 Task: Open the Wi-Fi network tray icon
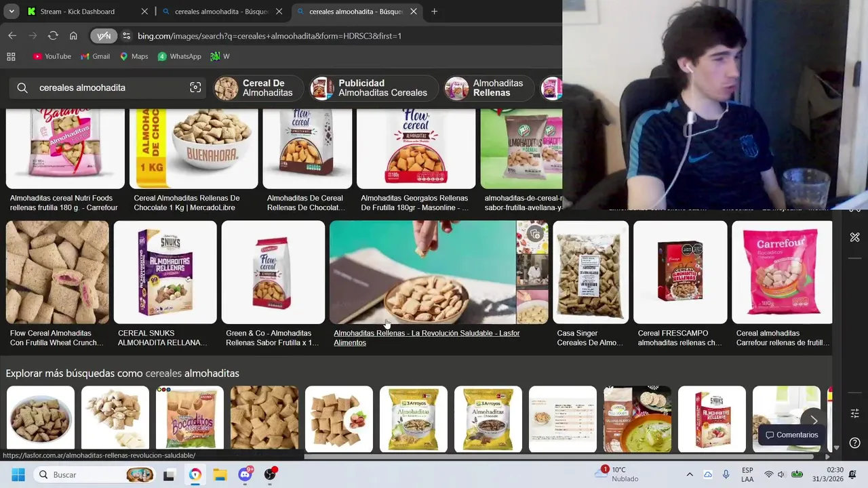point(769,474)
